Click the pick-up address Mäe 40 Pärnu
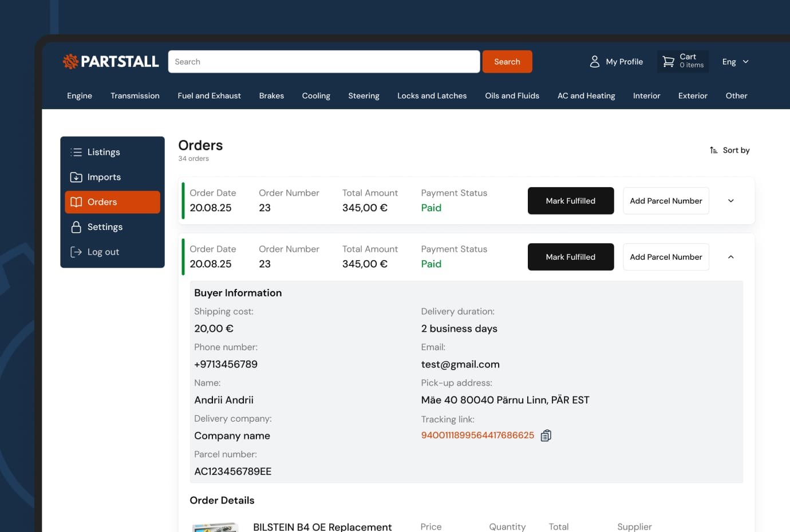 [x=505, y=400]
